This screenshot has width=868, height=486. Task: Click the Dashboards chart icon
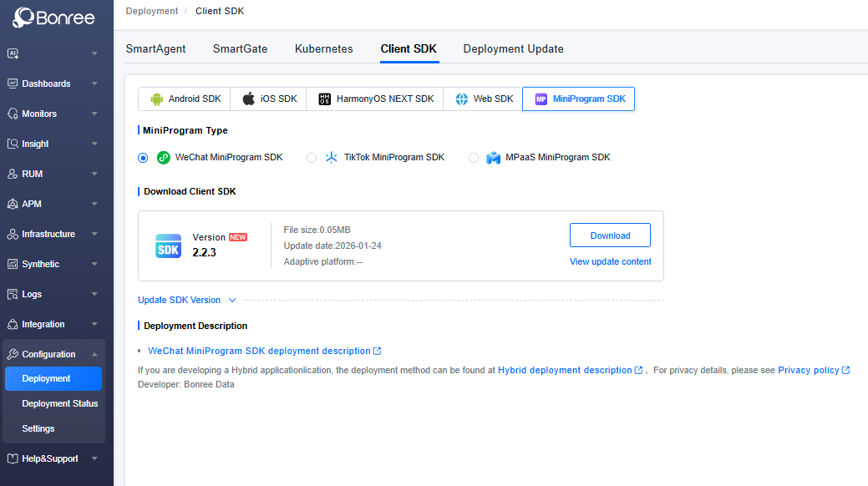[x=13, y=84]
